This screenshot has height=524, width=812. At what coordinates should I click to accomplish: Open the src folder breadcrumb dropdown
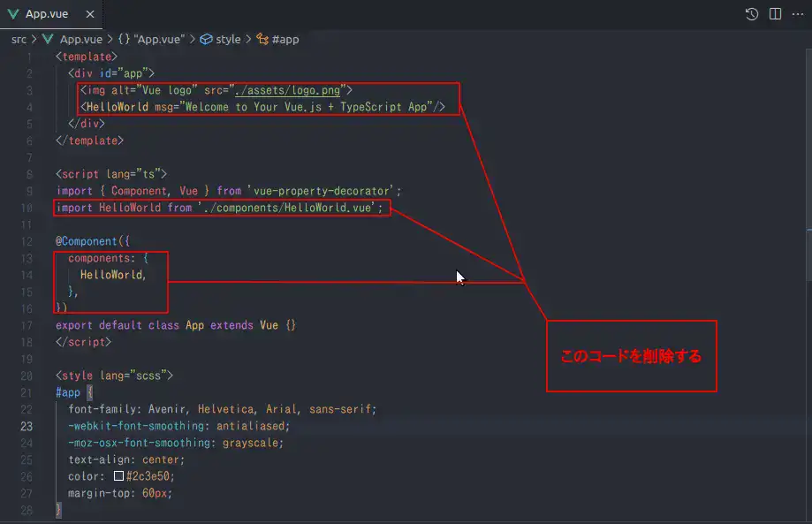[19, 39]
